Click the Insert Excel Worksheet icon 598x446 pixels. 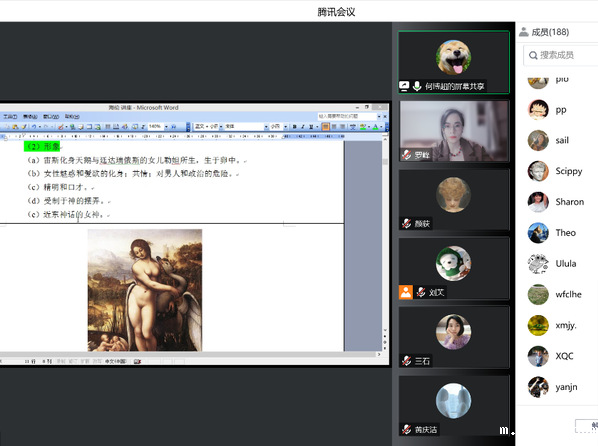[98, 127]
